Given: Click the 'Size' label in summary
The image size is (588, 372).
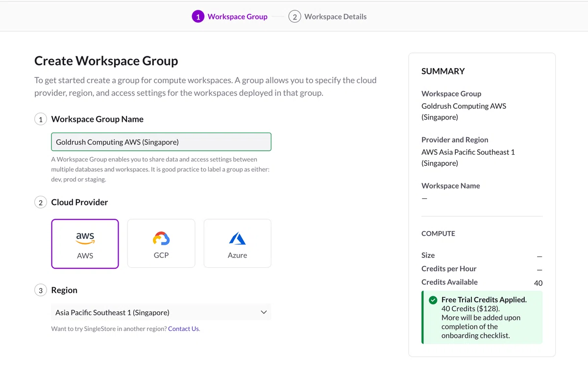Looking at the screenshot, I should (428, 256).
